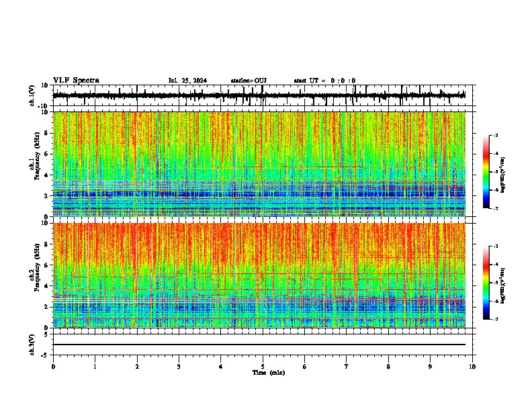This screenshot has height=411, width=532.
Task: Select the "station=OUJ" header label
Action: [x=249, y=81]
